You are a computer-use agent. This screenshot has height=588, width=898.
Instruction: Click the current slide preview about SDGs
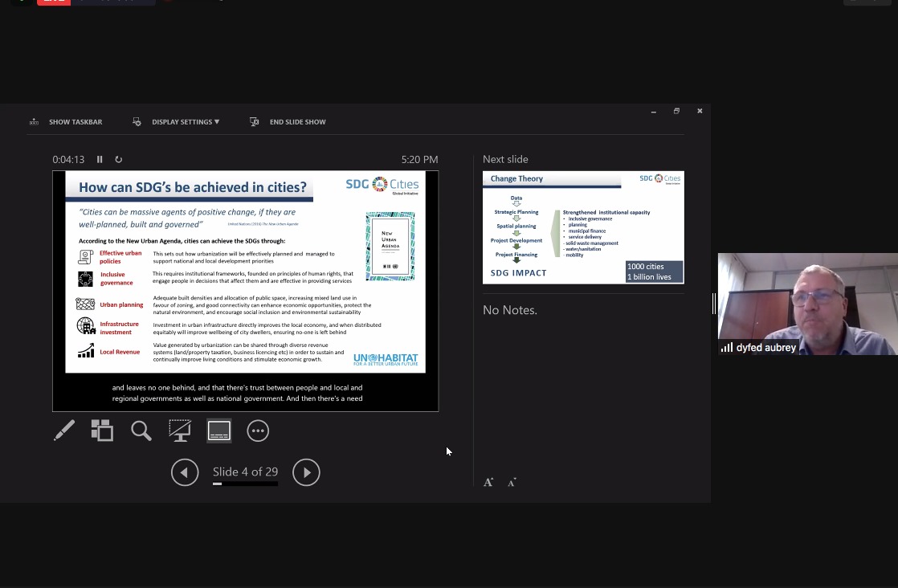coord(245,272)
